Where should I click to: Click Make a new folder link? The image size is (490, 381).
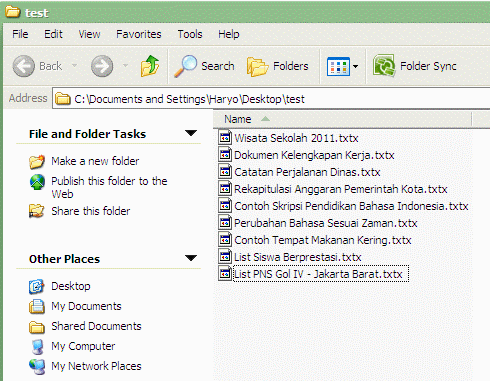[95, 161]
